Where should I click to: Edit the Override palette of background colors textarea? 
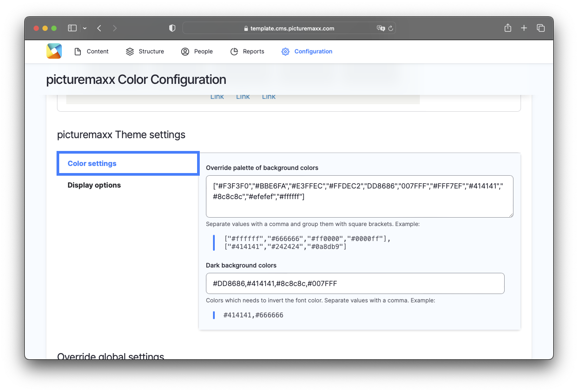pos(360,196)
